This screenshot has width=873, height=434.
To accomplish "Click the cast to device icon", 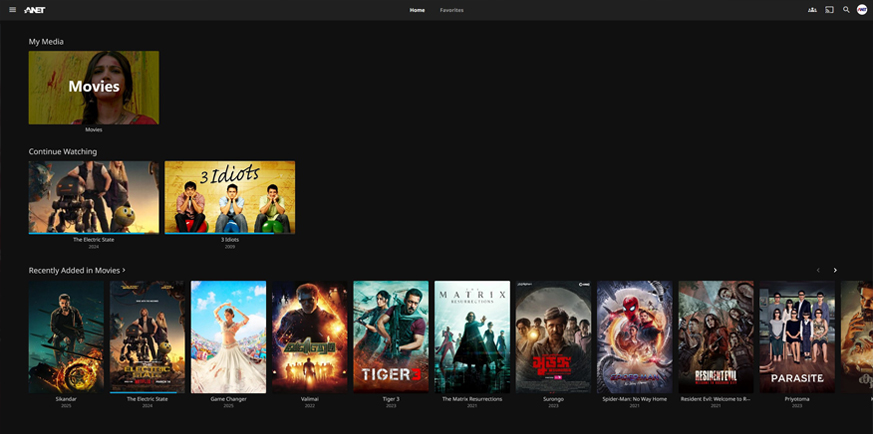I will pyautogui.click(x=829, y=10).
